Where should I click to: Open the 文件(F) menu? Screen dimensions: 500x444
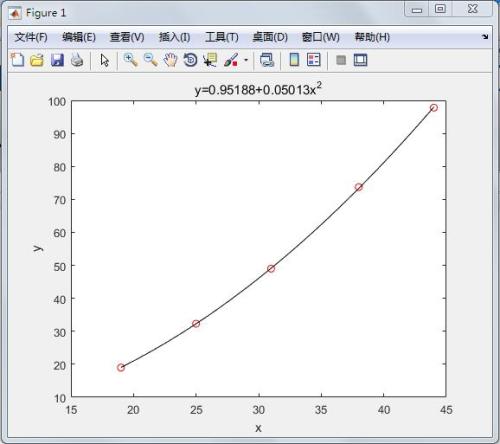(31, 37)
